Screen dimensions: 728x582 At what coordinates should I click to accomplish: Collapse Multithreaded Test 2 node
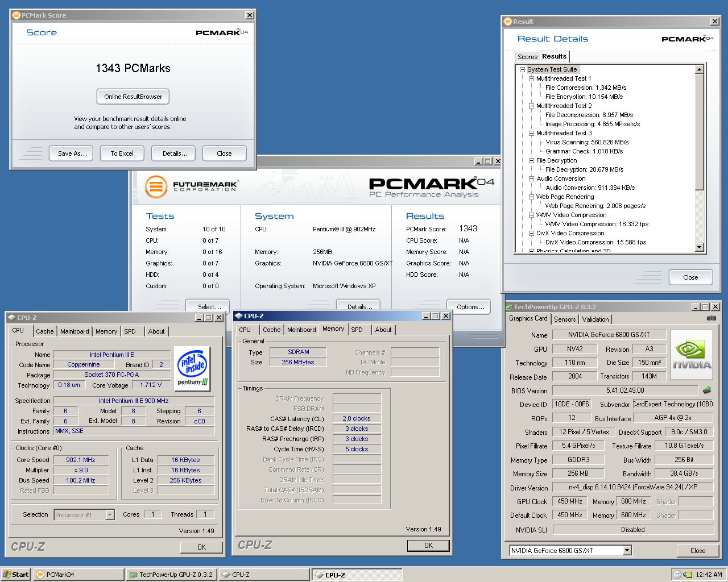531,106
